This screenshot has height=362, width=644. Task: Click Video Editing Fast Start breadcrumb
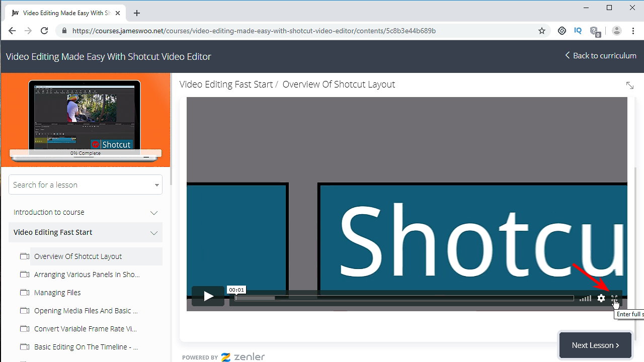click(x=226, y=84)
